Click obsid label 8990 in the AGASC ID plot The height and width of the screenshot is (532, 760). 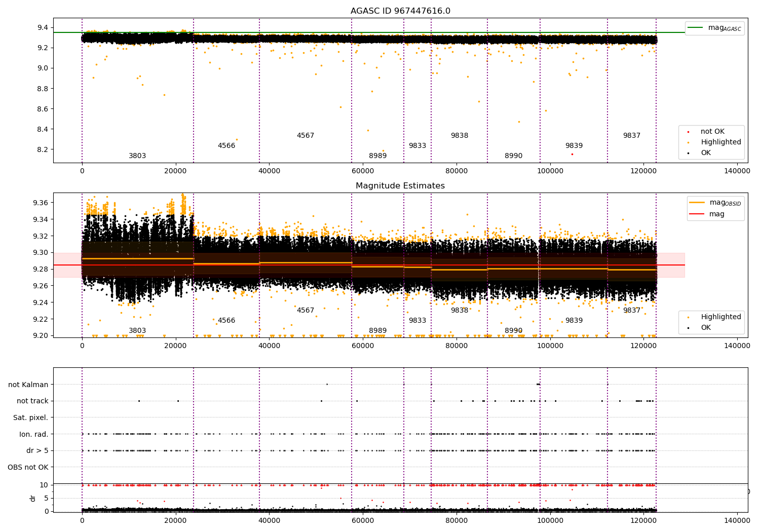pyautogui.click(x=514, y=156)
